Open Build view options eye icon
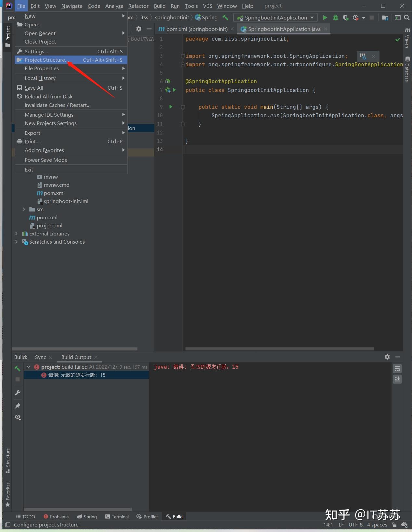The image size is (412, 532). [x=18, y=417]
